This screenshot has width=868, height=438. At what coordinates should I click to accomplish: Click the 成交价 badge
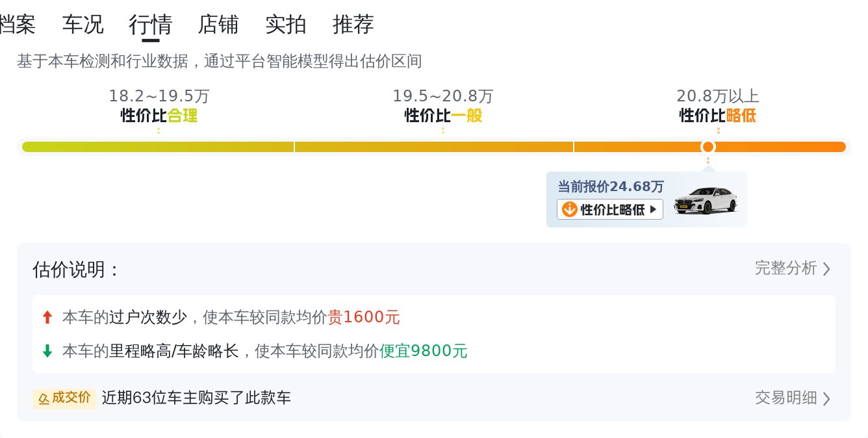64,398
